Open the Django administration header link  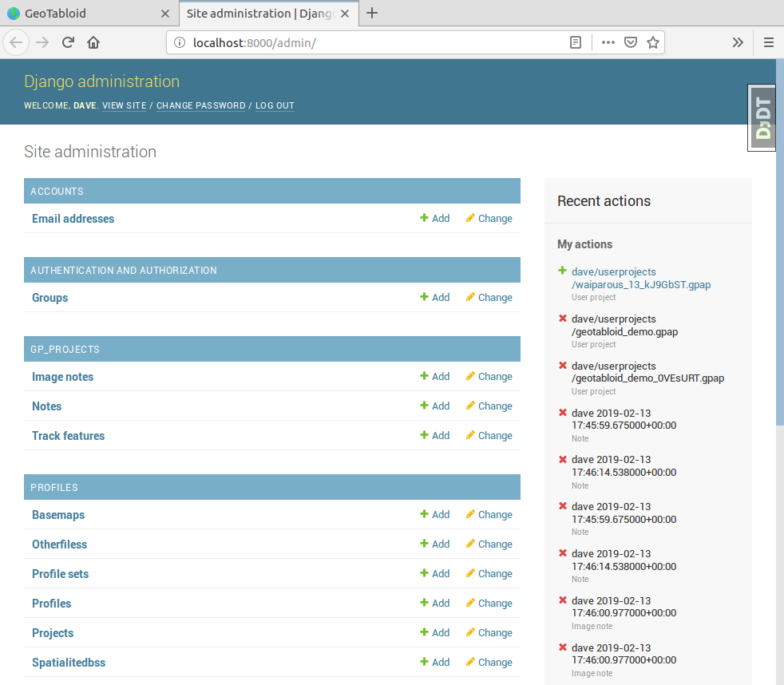[102, 81]
